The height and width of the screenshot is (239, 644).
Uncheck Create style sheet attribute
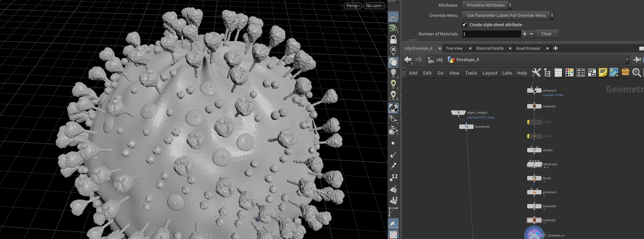click(464, 24)
